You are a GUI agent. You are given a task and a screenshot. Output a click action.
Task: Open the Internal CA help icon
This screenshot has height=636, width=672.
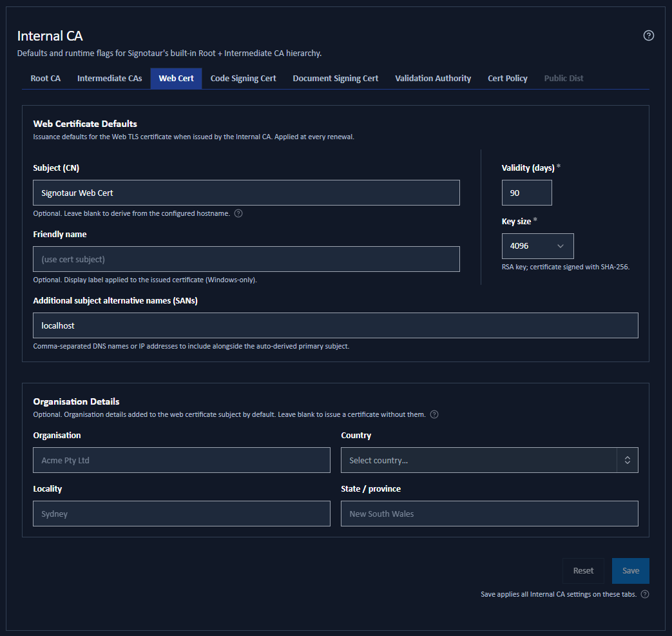[648, 35]
